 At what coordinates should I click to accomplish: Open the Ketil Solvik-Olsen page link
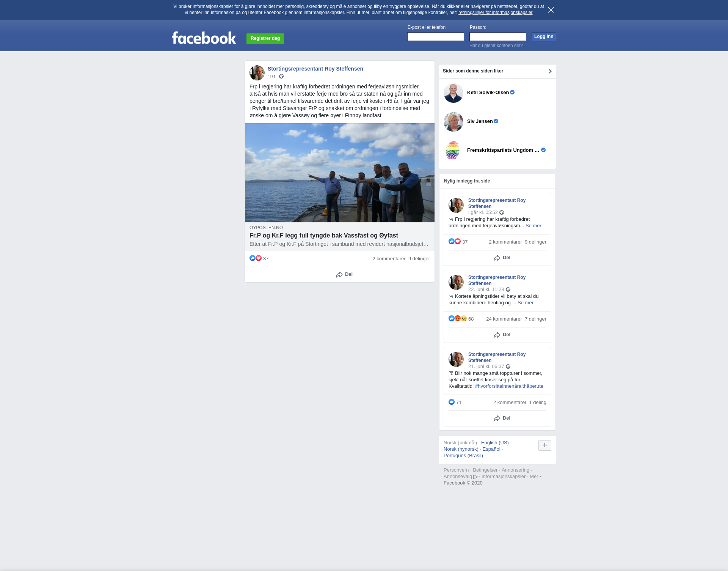[488, 93]
